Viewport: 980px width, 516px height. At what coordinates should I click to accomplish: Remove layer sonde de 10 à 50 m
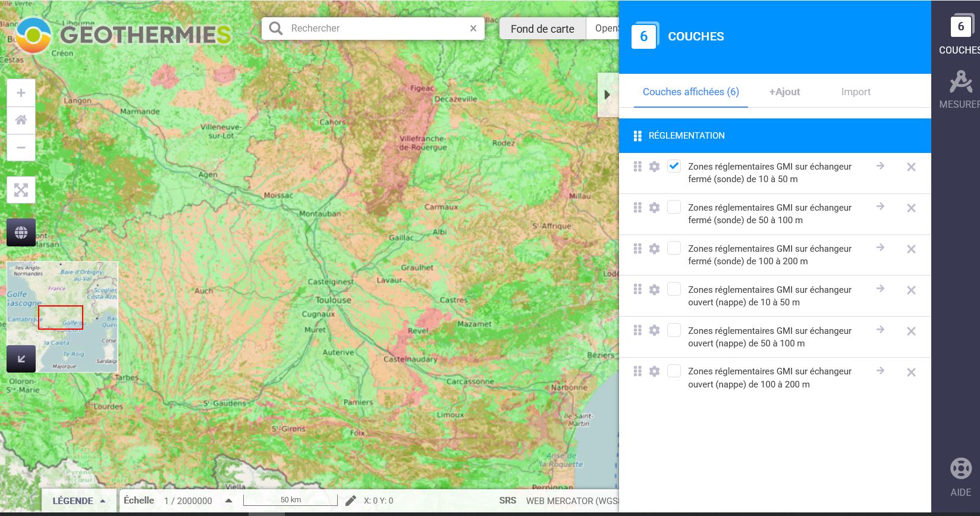pyautogui.click(x=911, y=167)
